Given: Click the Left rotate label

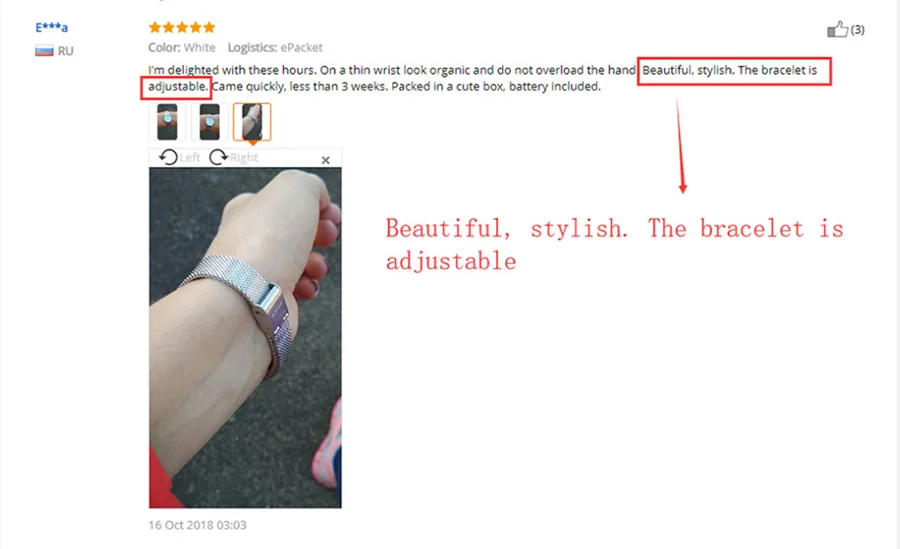Looking at the screenshot, I should [189, 157].
